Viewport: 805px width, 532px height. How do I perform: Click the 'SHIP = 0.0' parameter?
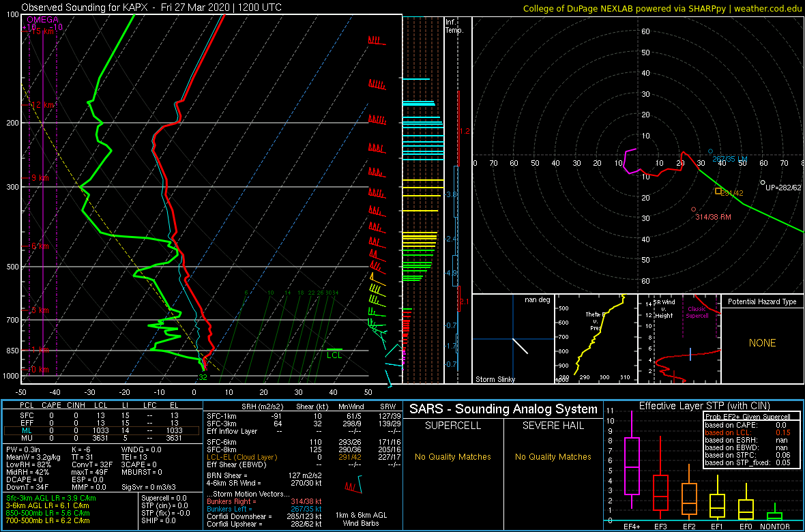(x=159, y=520)
